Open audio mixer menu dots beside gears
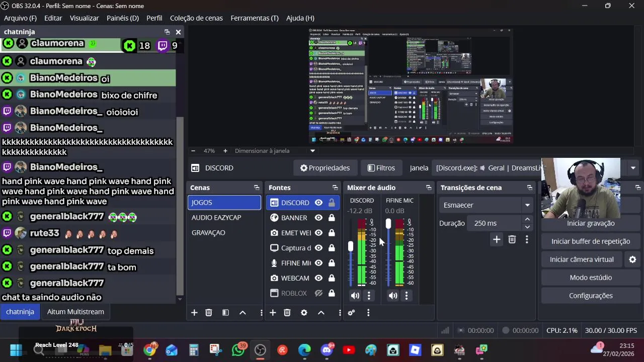 point(368,313)
